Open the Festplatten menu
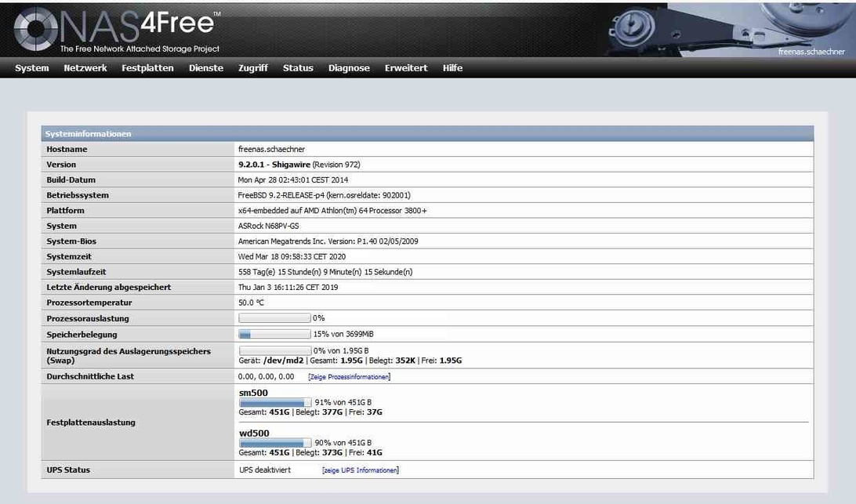856x504 pixels. click(x=147, y=68)
